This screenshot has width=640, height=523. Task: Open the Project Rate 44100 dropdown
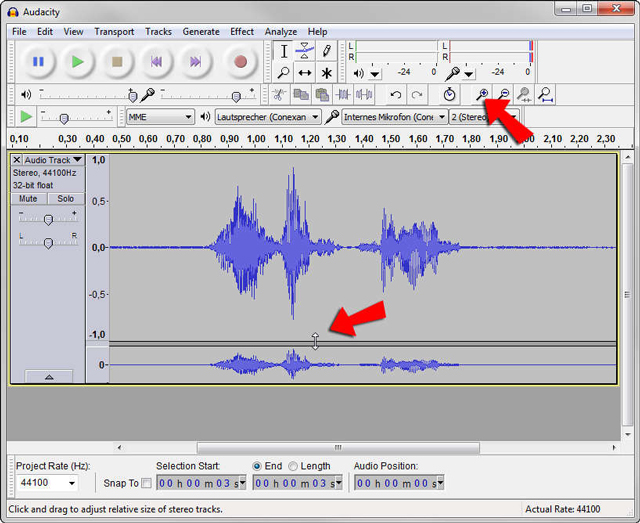tap(47, 484)
